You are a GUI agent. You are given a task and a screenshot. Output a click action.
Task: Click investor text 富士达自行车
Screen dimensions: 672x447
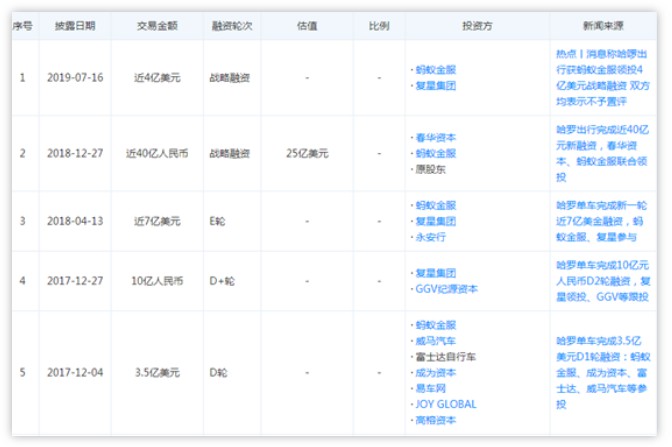446,357
